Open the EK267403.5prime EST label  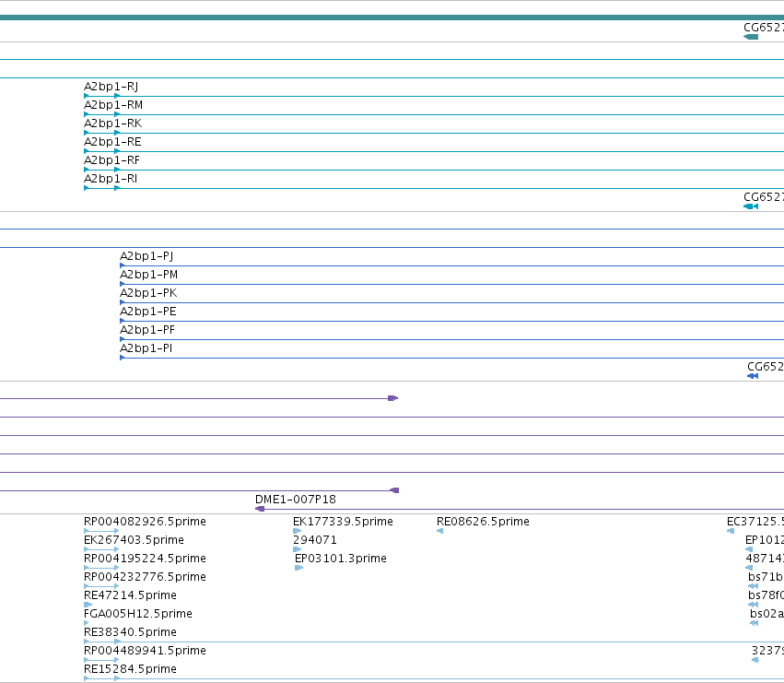click(134, 540)
